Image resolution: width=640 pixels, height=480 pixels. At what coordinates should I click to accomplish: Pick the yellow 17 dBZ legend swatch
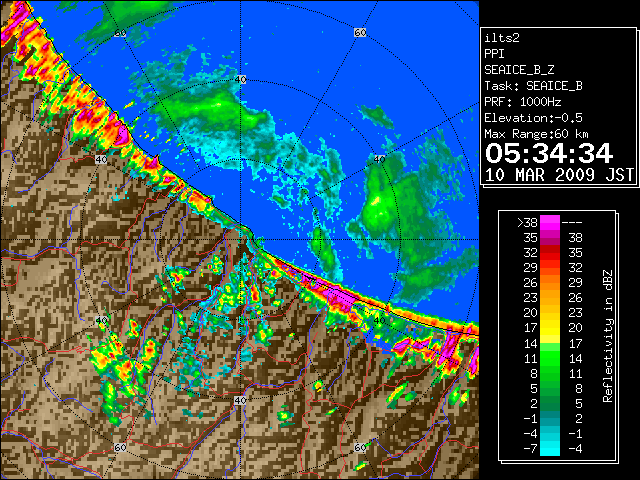tap(550, 328)
